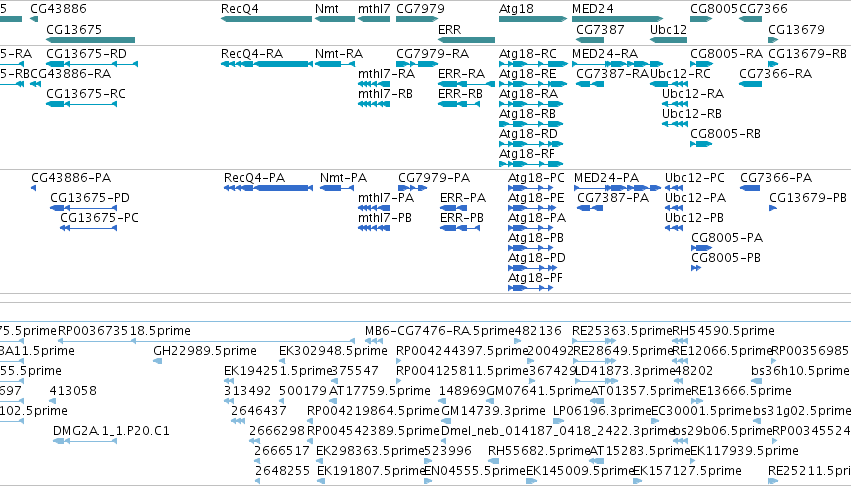851x486 pixels.
Task: Open the Atg18 gene in the gene track
Action: (533, 19)
